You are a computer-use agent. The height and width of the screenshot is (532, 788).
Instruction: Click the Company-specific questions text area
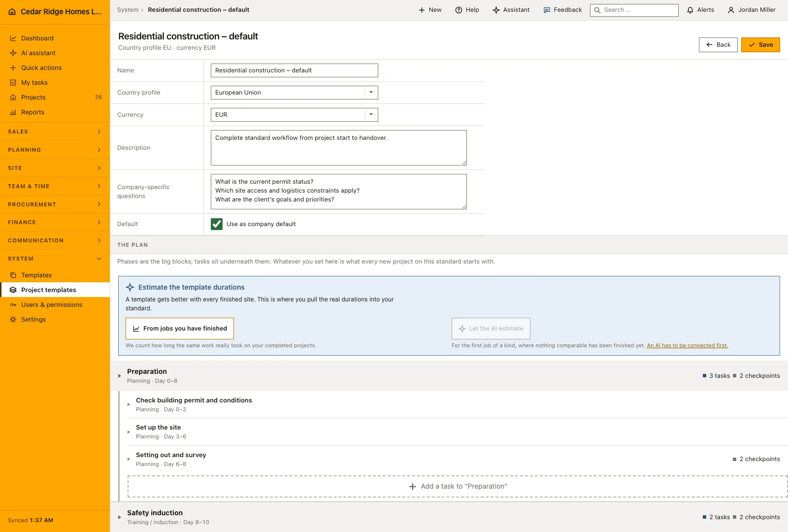tap(339, 192)
